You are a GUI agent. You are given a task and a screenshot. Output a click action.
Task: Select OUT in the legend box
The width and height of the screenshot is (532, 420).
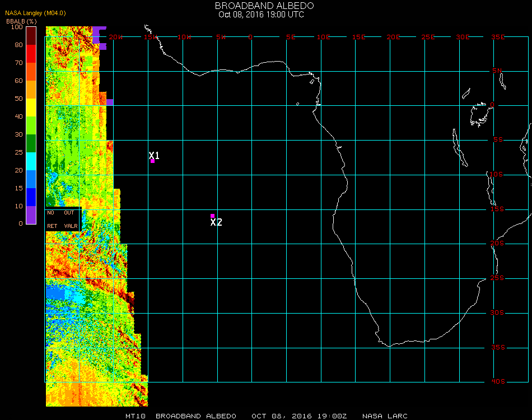[69, 213]
